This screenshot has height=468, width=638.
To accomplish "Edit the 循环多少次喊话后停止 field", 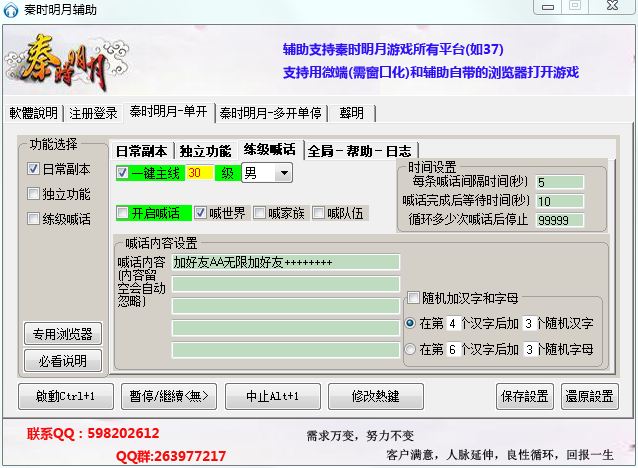I will (559, 220).
